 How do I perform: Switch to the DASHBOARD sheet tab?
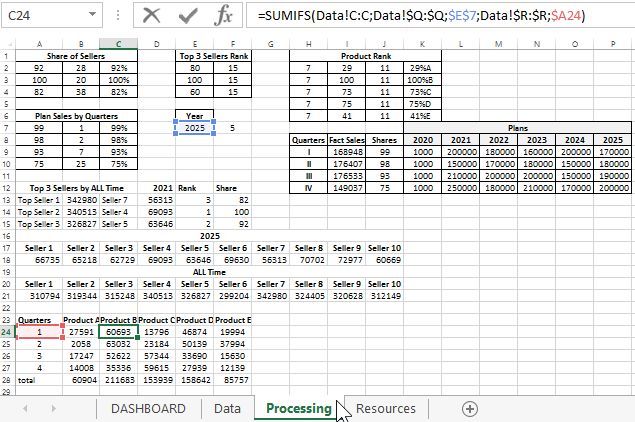[148, 408]
